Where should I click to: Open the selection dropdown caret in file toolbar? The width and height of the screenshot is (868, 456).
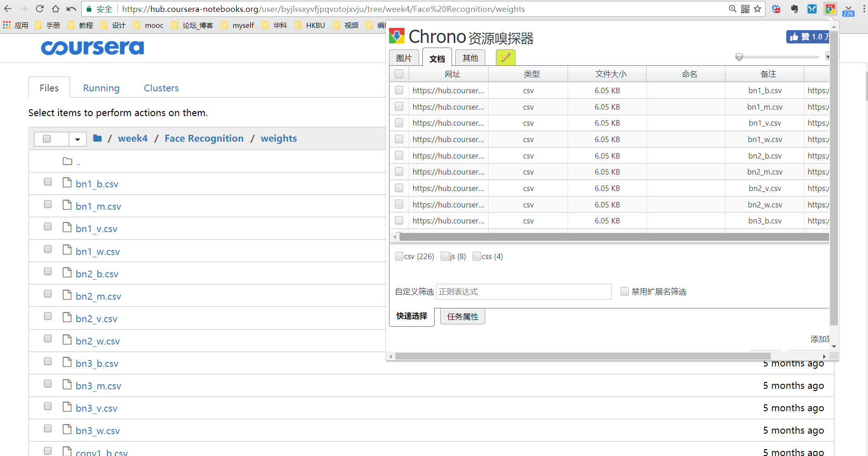(78, 139)
